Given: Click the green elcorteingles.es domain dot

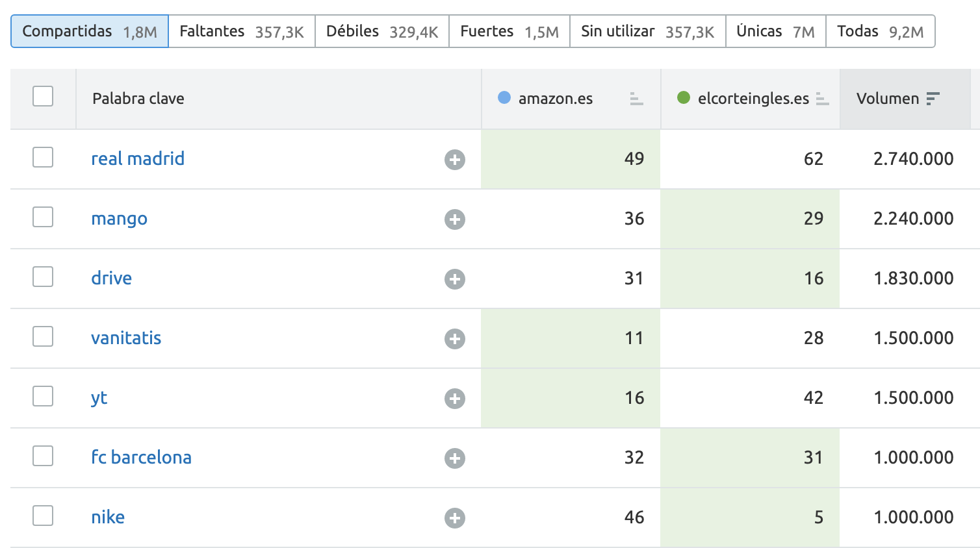Looking at the screenshot, I should (684, 98).
